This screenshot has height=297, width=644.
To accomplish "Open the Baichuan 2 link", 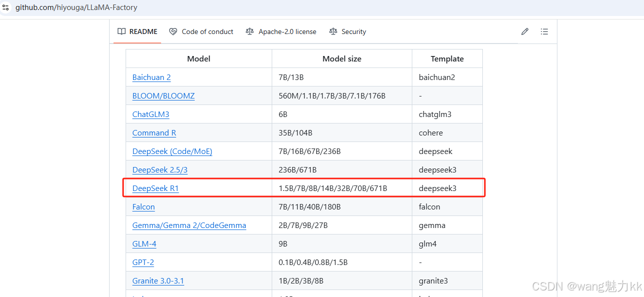I will [x=152, y=77].
